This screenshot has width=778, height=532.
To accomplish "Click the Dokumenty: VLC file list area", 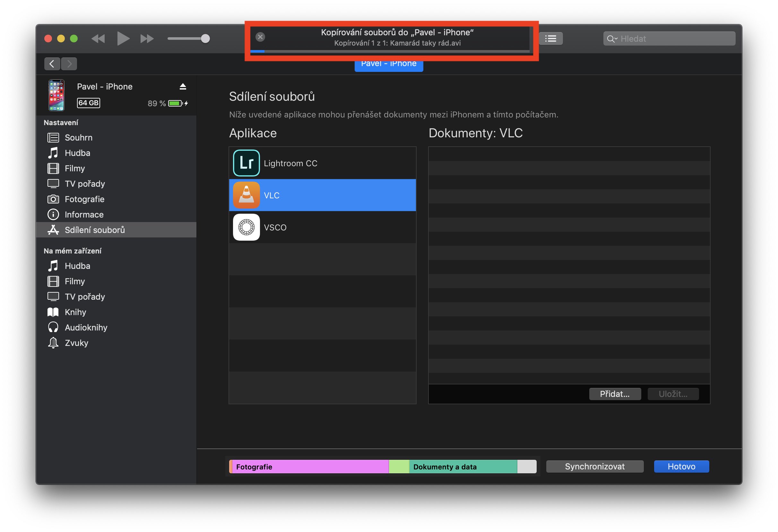I will pyautogui.click(x=569, y=265).
